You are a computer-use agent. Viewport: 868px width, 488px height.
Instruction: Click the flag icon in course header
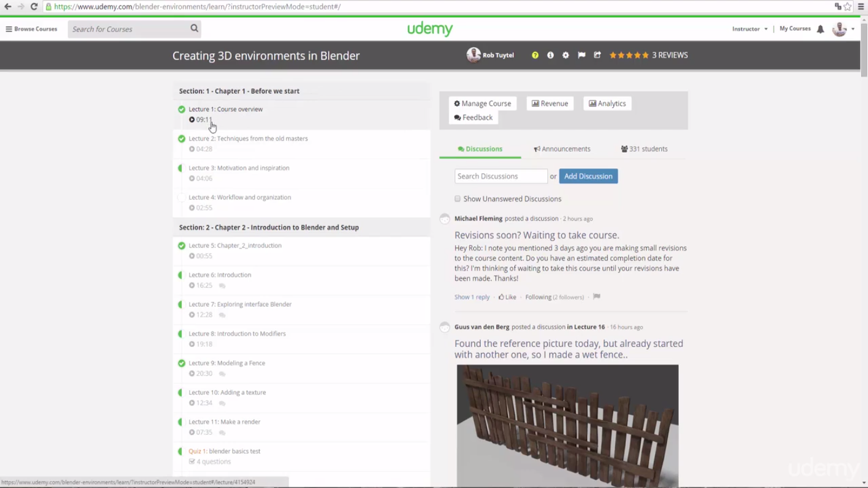tap(582, 55)
